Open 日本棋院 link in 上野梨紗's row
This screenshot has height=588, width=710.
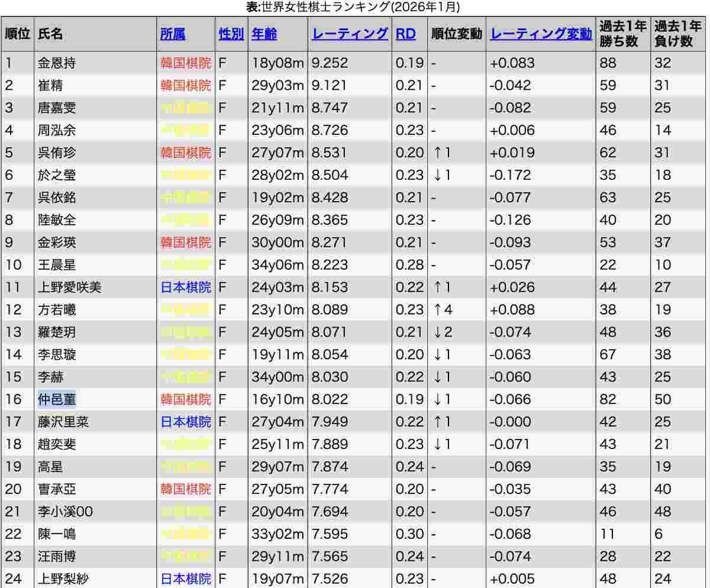(185, 579)
